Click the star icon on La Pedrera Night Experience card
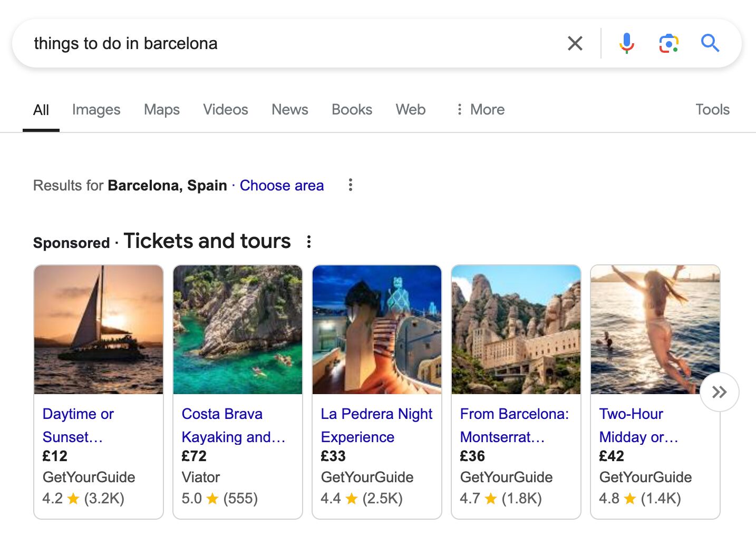Screen dimensions: 756x535 tap(351, 498)
